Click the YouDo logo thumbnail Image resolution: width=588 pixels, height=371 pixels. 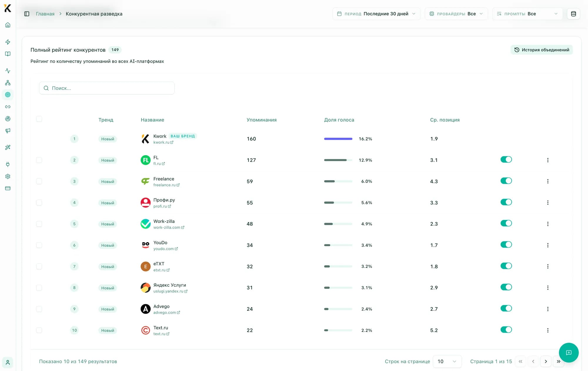tap(146, 245)
